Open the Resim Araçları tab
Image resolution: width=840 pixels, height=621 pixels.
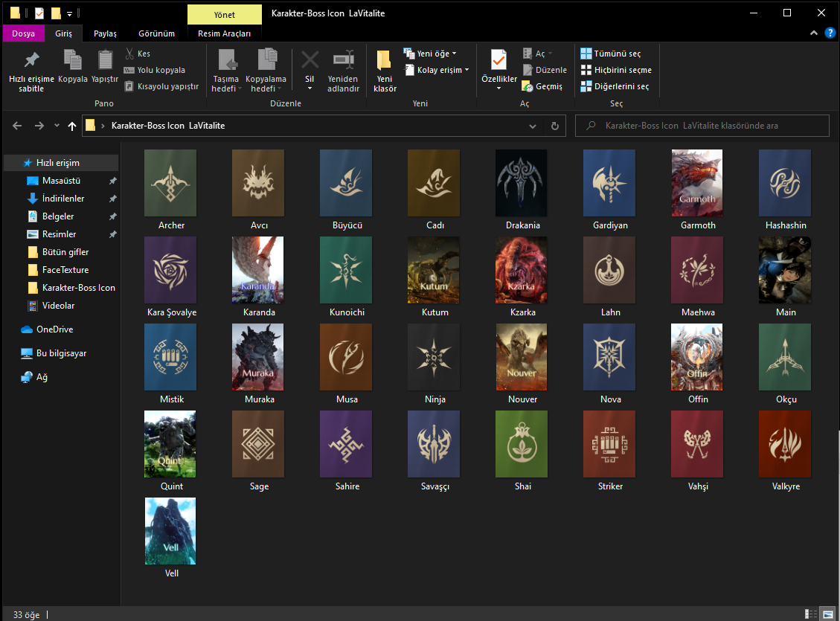pyautogui.click(x=225, y=33)
